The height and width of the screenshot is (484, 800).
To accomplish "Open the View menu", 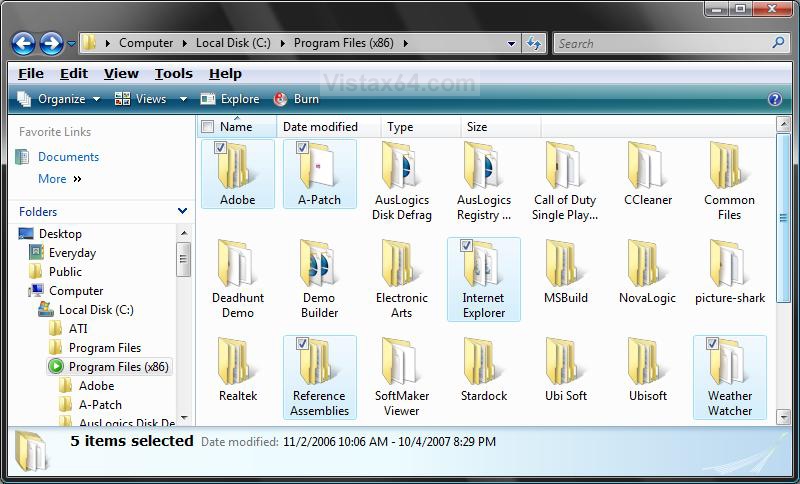I will point(121,73).
